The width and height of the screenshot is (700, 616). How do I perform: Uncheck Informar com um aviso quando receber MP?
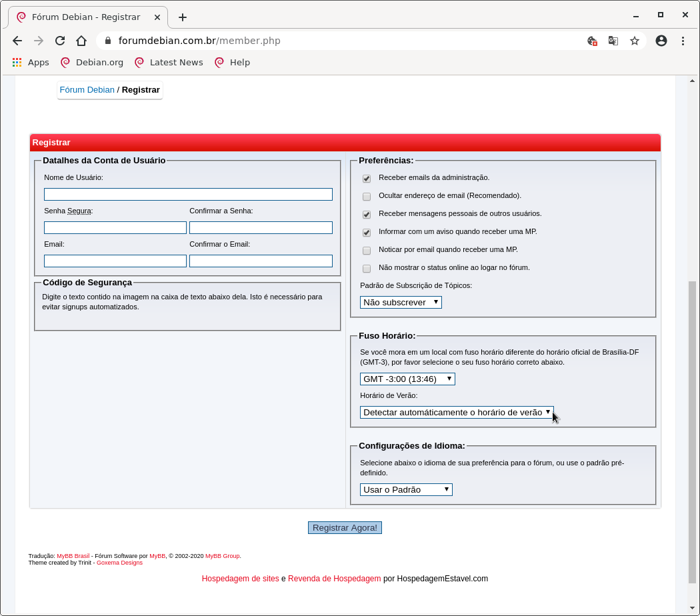coord(367,233)
